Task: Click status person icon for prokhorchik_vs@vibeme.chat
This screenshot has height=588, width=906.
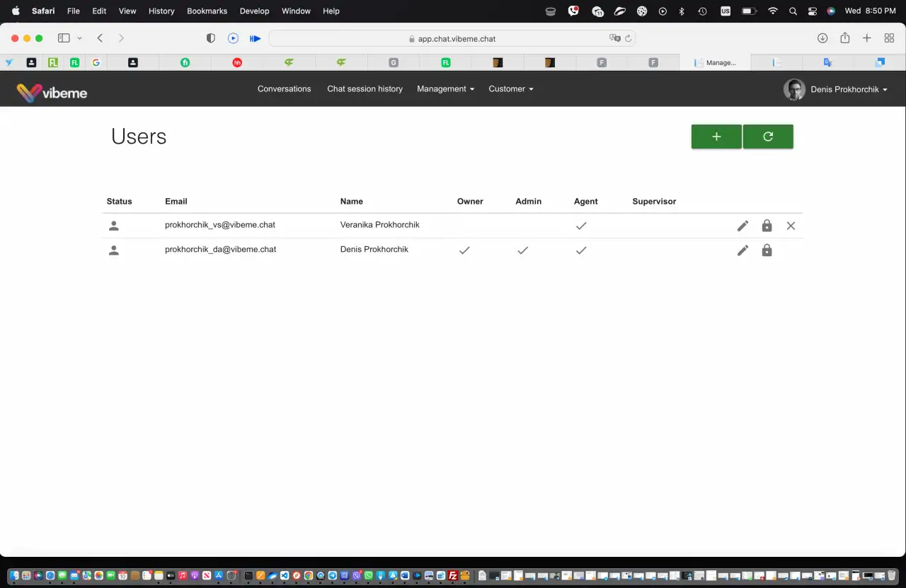Action: (113, 226)
